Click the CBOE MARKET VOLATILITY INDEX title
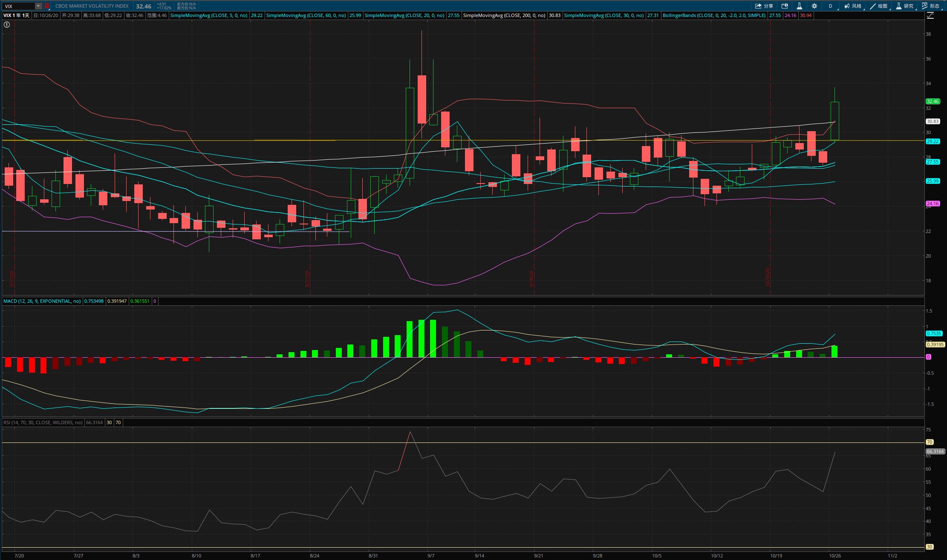Image resolution: width=947 pixels, height=560 pixels. 92,6
